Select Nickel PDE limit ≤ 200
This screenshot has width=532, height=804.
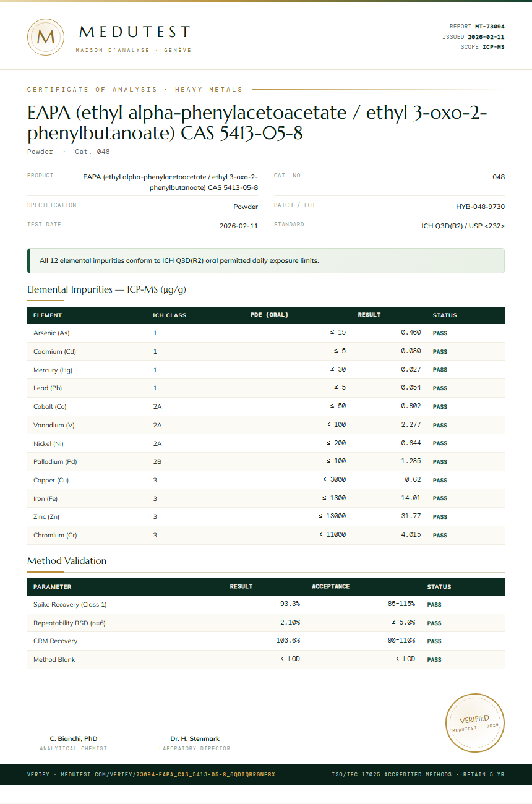[x=336, y=443]
